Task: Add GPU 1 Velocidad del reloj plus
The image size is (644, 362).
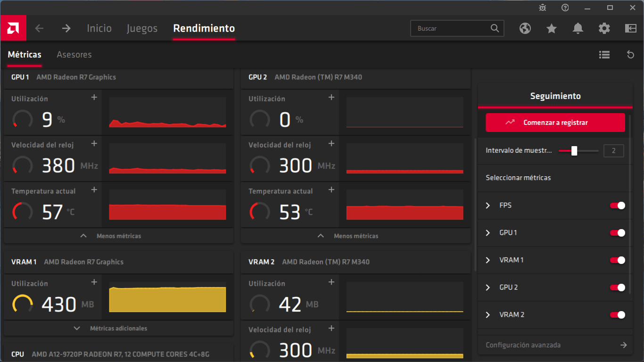Action: pos(94,143)
